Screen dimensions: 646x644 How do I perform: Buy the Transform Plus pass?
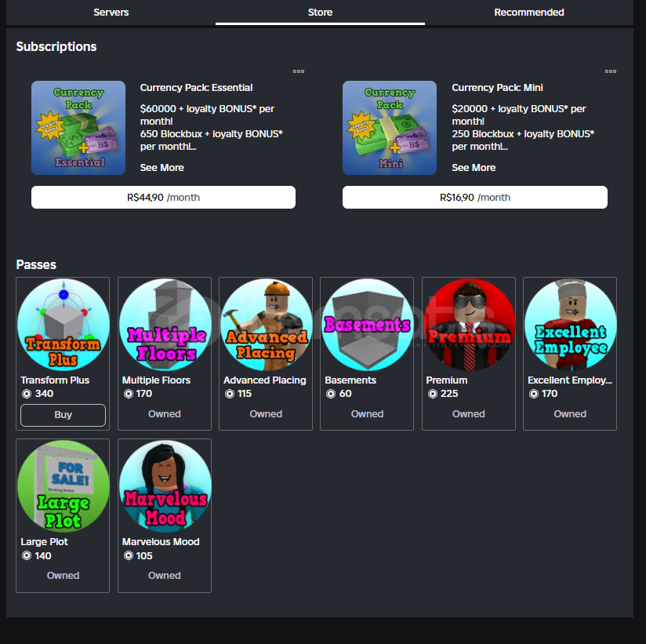tap(63, 415)
